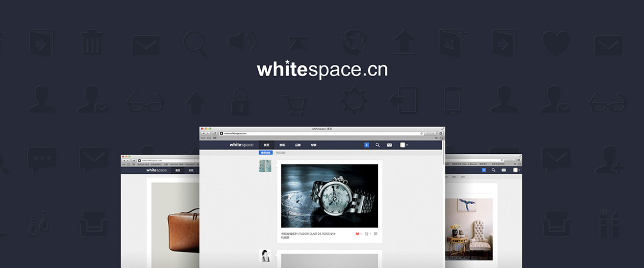Open the second post's woman avatar
Image resolution: width=644 pixels, height=268 pixels.
coord(265,256)
